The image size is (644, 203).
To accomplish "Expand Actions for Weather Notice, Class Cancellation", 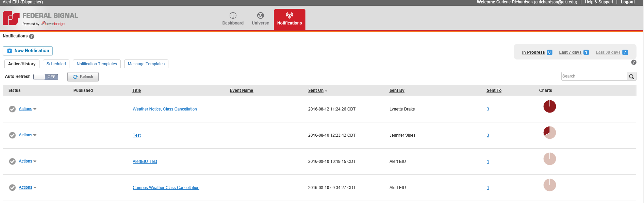I will [27, 109].
